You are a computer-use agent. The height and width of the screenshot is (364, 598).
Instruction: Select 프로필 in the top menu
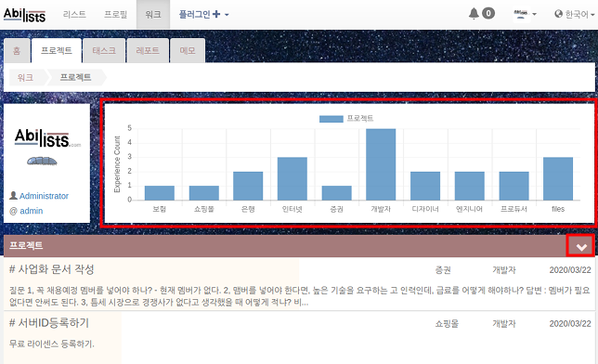pyautogui.click(x=115, y=15)
